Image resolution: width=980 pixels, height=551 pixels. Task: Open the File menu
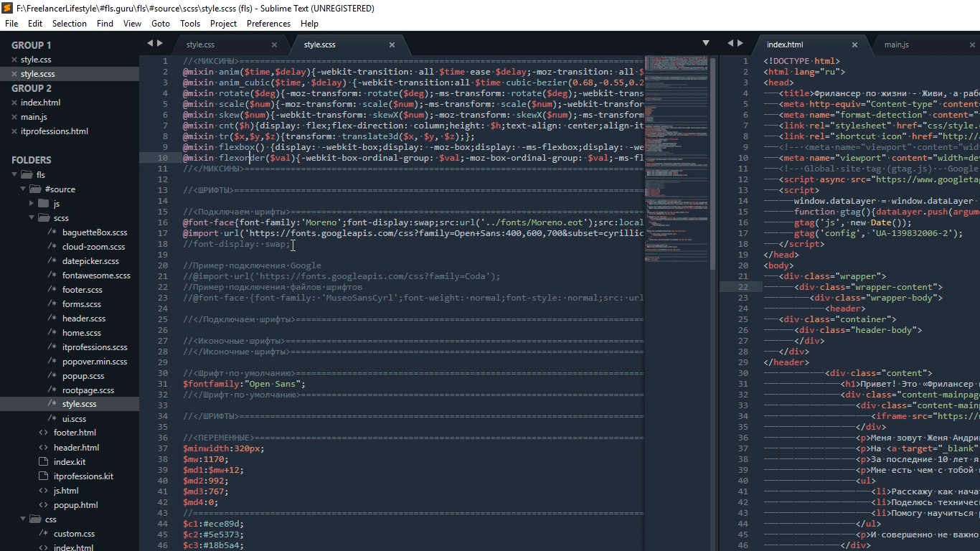(x=11, y=24)
